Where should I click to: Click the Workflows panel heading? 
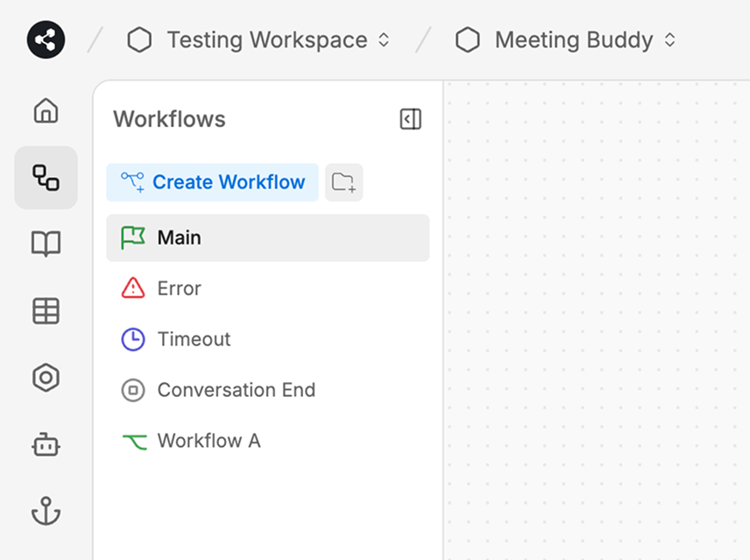click(169, 119)
